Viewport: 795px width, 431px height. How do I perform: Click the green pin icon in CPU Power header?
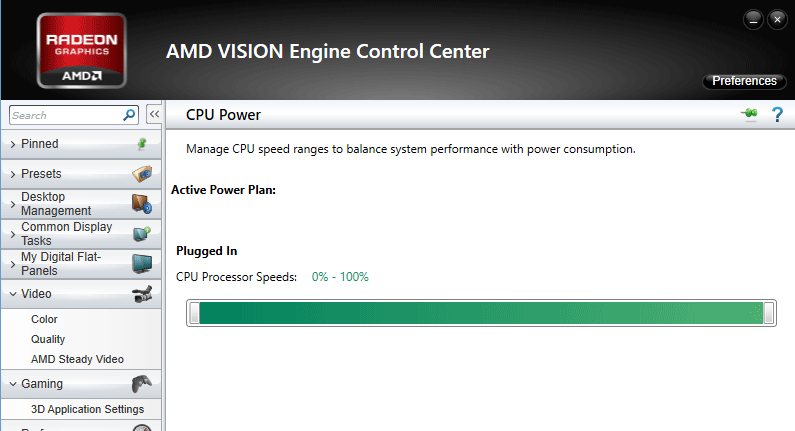click(749, 114)
